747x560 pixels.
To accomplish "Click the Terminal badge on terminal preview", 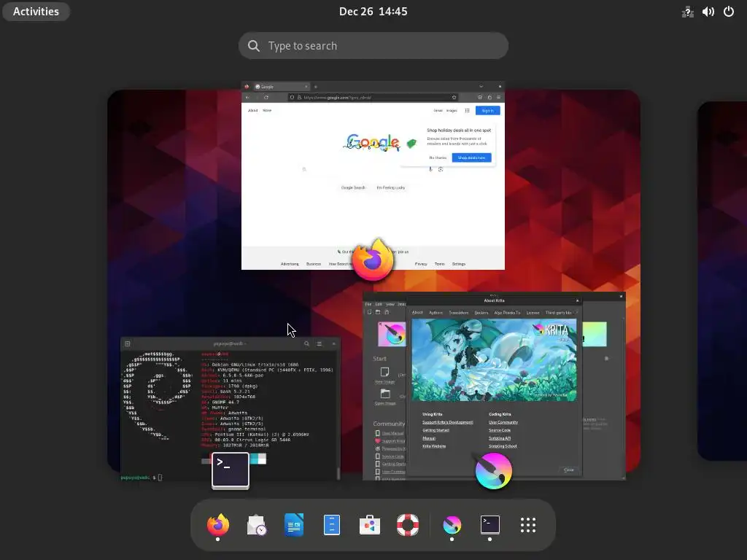I will point(231,470).
